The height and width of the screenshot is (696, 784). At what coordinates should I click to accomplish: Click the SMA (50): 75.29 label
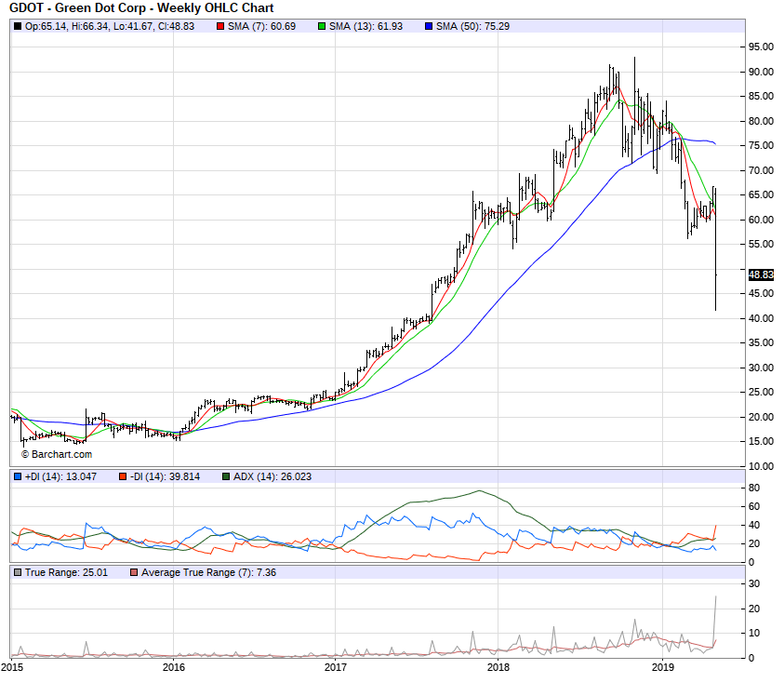pyautogui.click(x=472, y=27)
